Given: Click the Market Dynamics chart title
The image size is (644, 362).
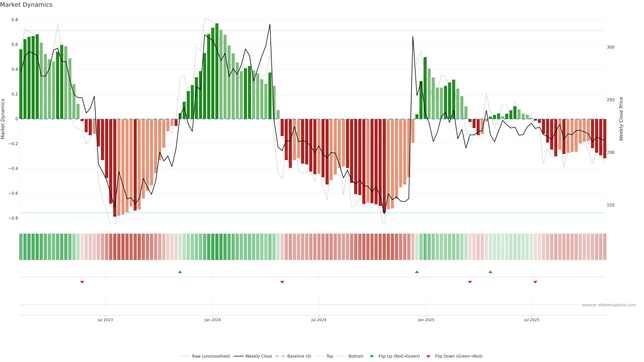Looking at the screenshot, I should click(26, 5).
